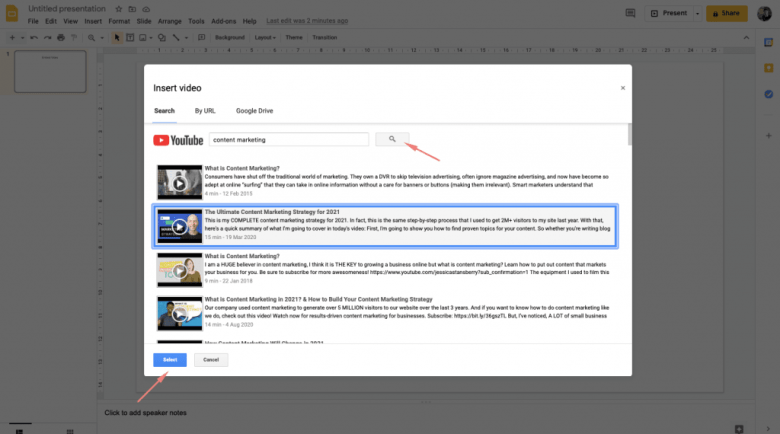Select the Line tool icon
780x434 pixels.
176,37
